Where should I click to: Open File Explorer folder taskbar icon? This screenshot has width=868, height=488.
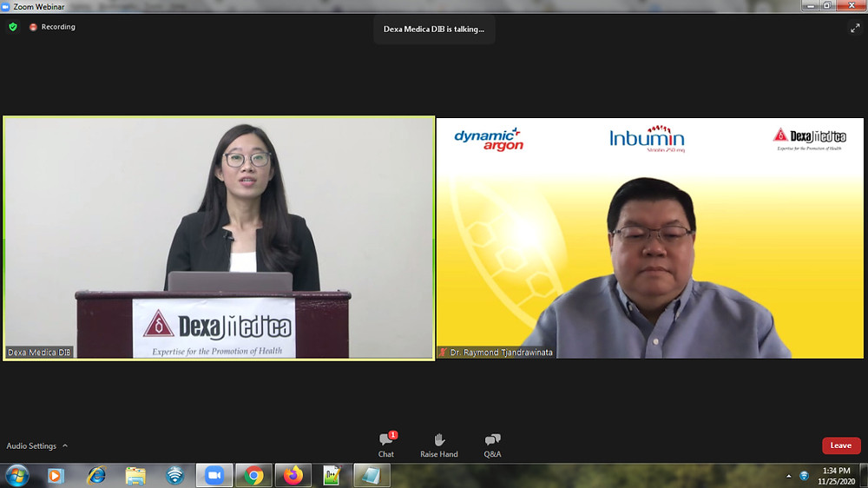click(135, 476)
